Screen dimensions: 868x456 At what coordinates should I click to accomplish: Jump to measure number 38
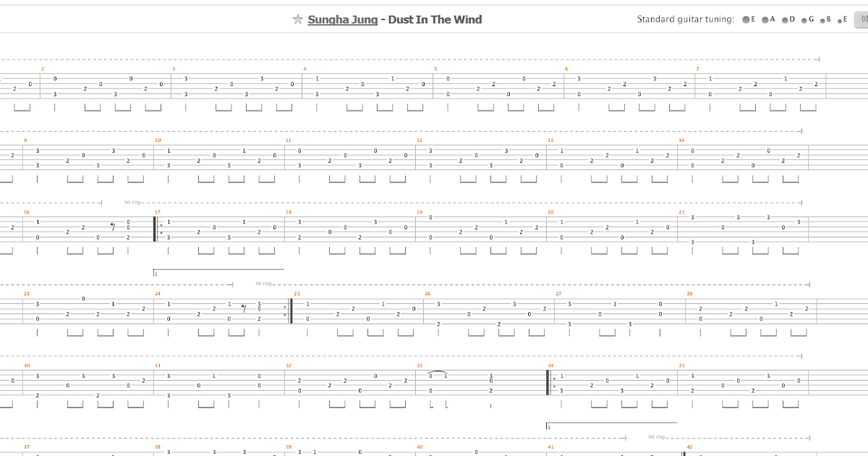point(157,447)
